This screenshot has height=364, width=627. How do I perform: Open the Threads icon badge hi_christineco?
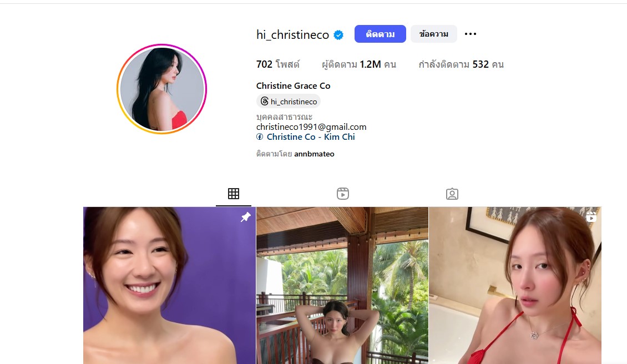pyautogui.click(x=289, y=102)
